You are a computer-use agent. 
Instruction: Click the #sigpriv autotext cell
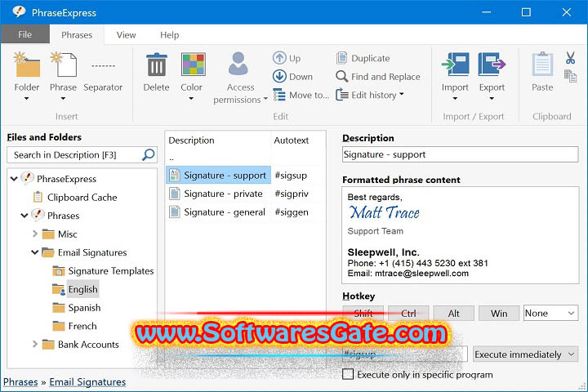292,194
